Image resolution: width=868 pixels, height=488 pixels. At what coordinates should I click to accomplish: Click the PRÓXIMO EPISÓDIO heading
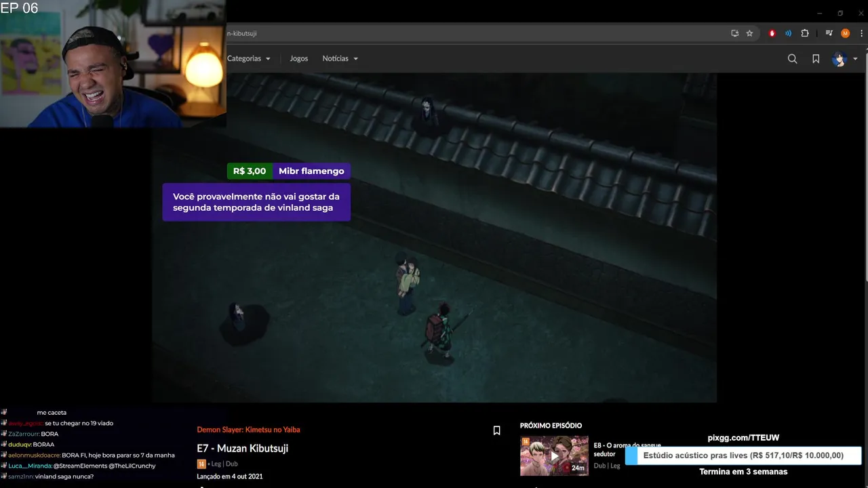click(551, 426)
